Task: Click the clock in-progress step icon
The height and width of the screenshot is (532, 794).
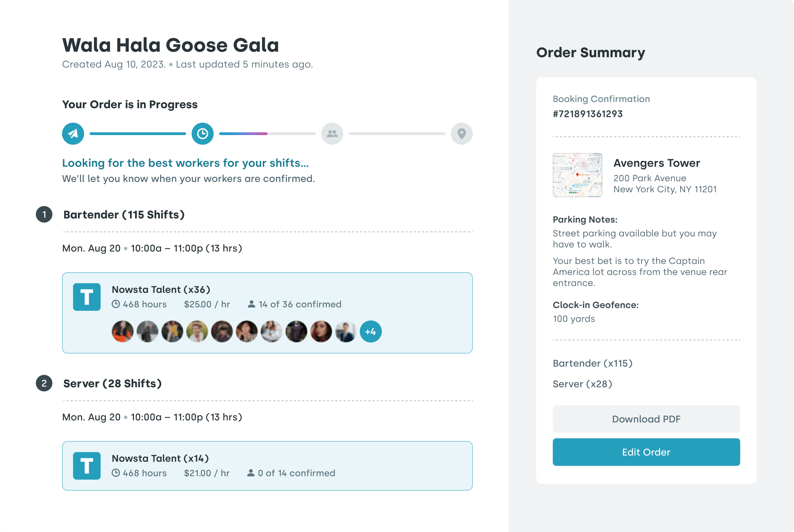Action: point(203,134)
